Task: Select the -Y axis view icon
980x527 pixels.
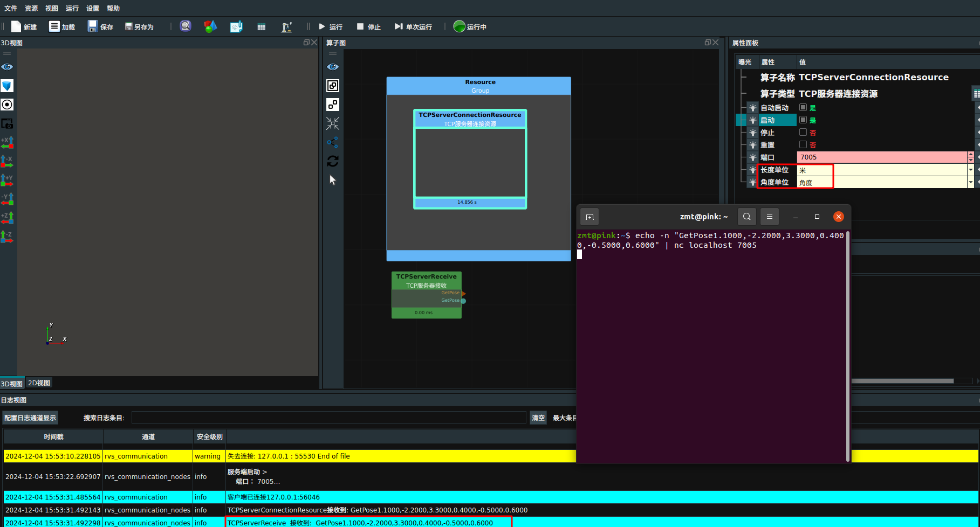Action: point(7,199)
